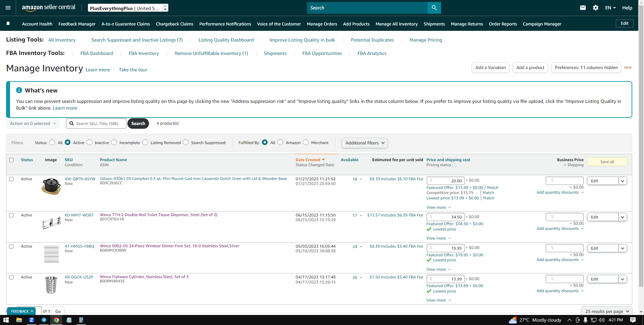Screen dimensions: 644x325
Task: Select all products with header checkbox
Action: tap(11, 160)
